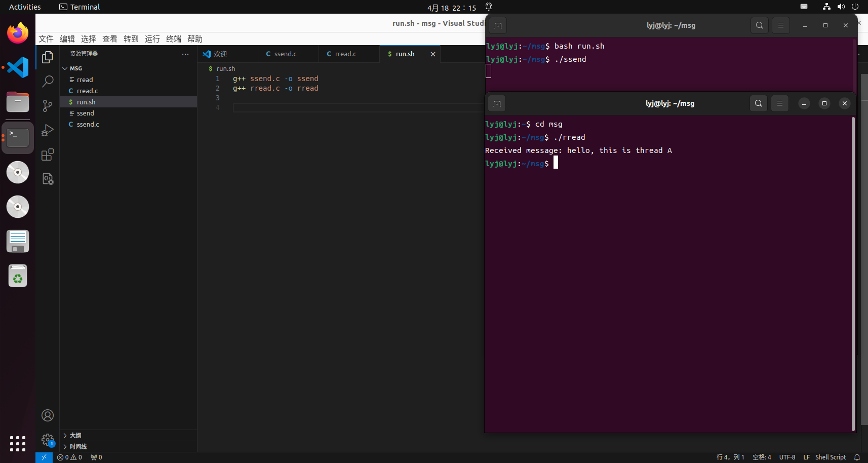This screenshot has height=463, width=868.
Task: Show applications grid in dock
Action: [18, 444]
